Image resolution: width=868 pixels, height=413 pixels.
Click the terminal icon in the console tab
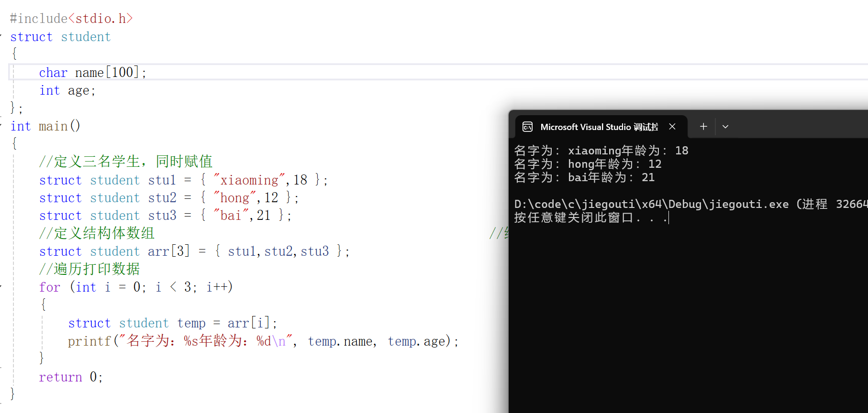coord(527,127)
